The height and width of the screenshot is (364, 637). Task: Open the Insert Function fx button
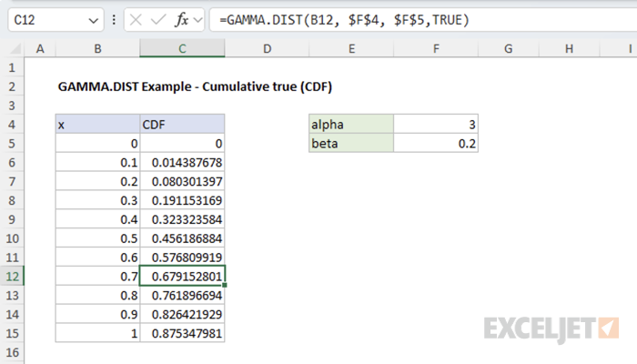click(181, 19)
